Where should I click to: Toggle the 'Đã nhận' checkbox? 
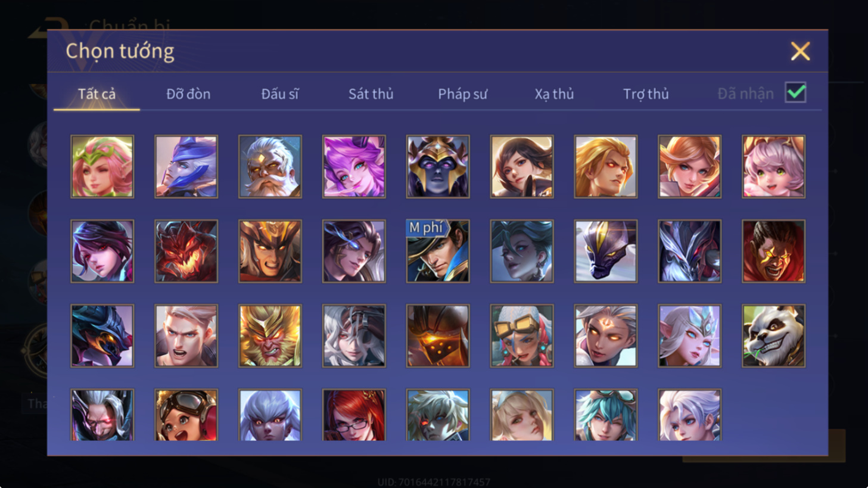795,93
